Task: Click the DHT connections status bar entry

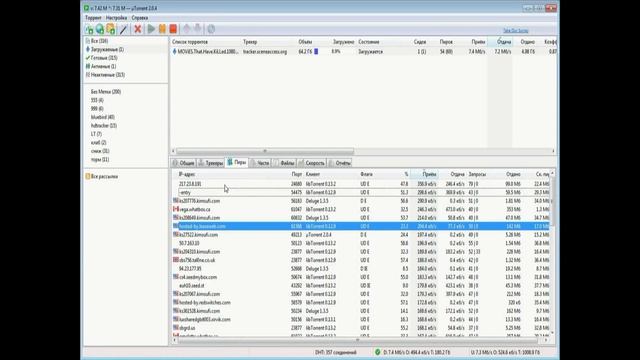Action: (336, 352)
